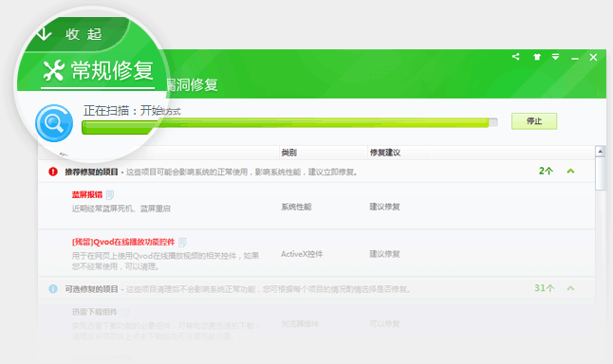This screenshot has height=364, width=613.
Task: Collapse the 可选修复的项目 section chevron
Action: click(x=570, y=288)
